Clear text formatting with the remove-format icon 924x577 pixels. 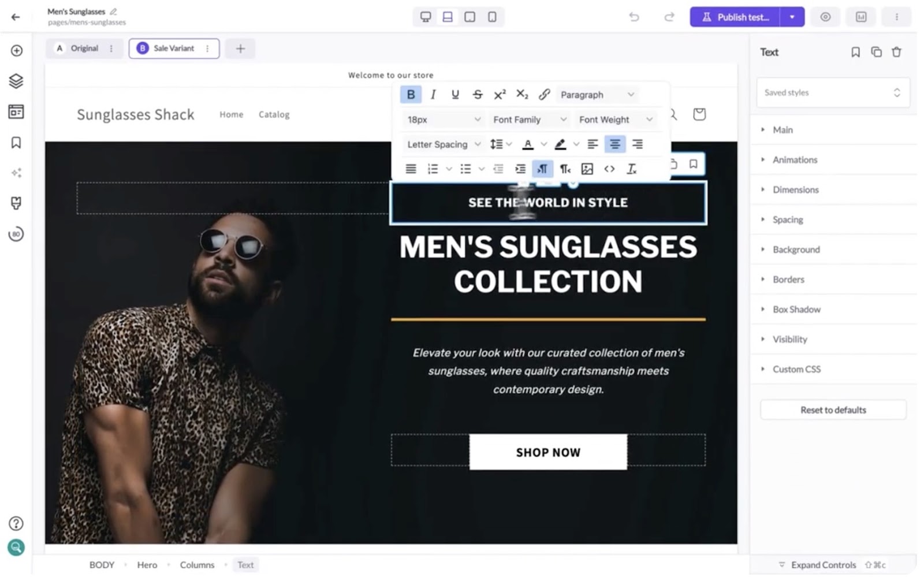point(631,169)
